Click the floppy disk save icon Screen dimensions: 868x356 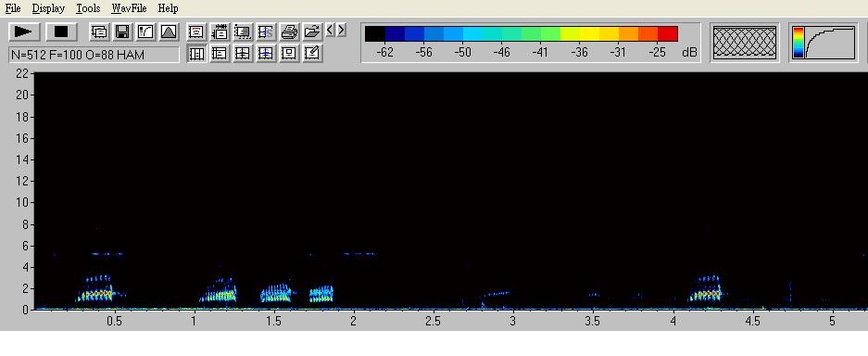click(122, 32)
